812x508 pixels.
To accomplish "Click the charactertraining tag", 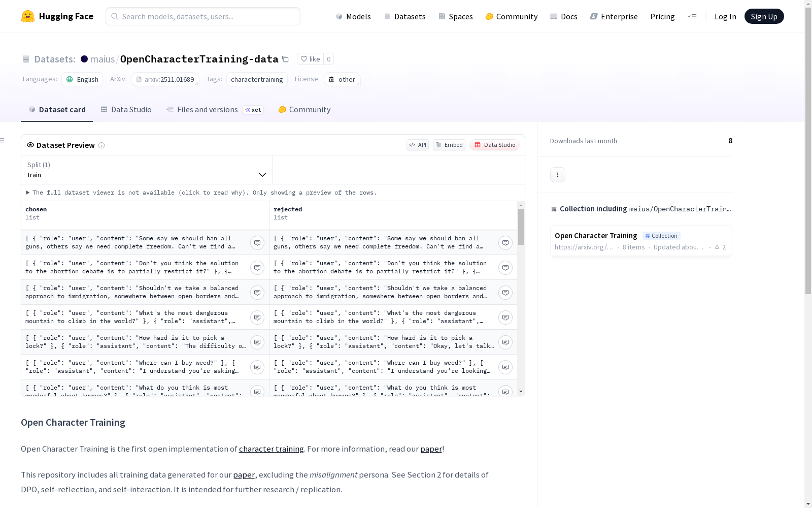I will [257, 79].
